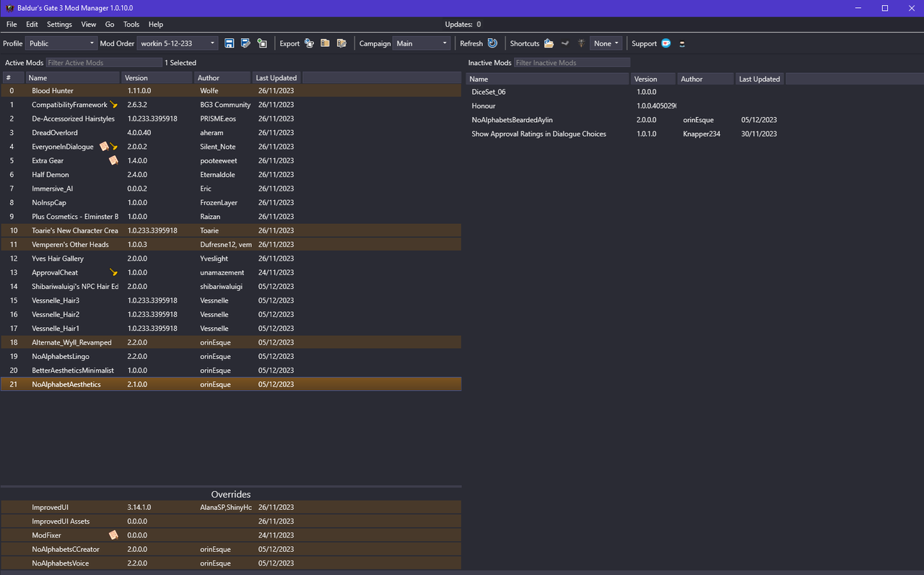The width and height of the screenshot is (924, 575).
Task: Open the Campaign dropdown set to Main
Action: (422, 43)
